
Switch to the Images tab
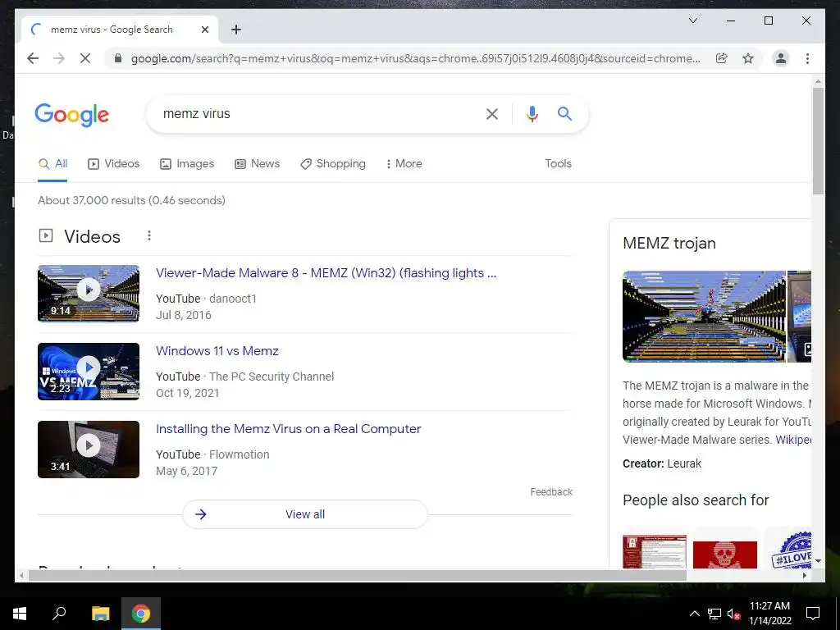pyautogui.click(x=187, y=164)
